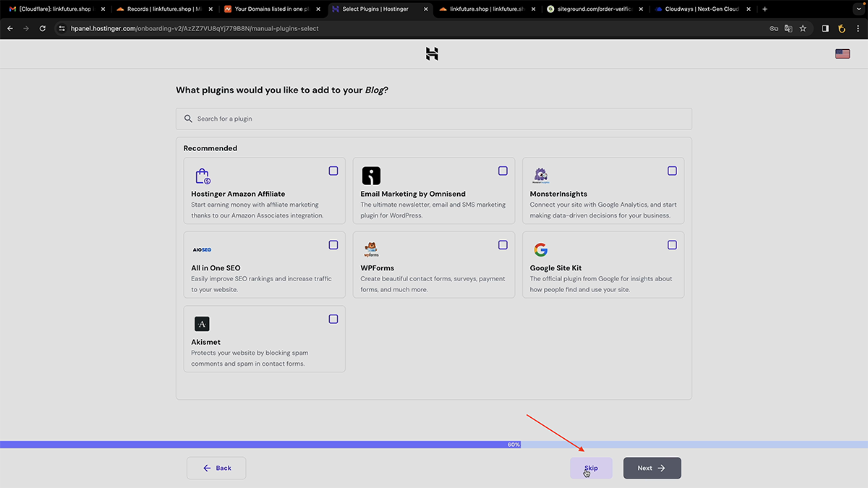Switch to the Cloudflare Gmail tab

click(x=56, y=9)
